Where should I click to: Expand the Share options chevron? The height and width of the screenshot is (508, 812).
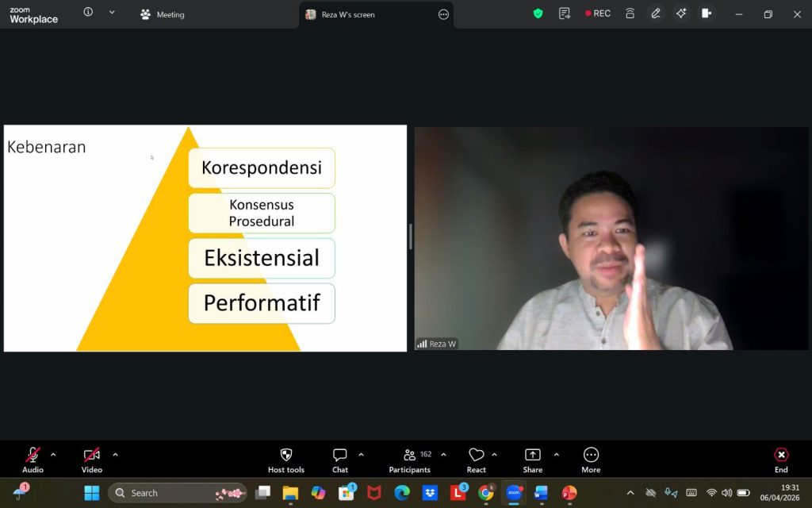click(x=556, y=455)
